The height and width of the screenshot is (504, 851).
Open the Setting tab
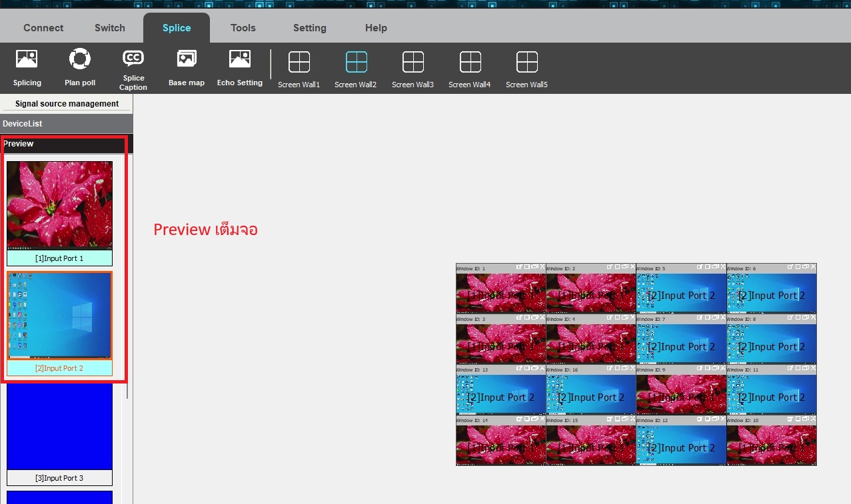(x=310, y=28)
